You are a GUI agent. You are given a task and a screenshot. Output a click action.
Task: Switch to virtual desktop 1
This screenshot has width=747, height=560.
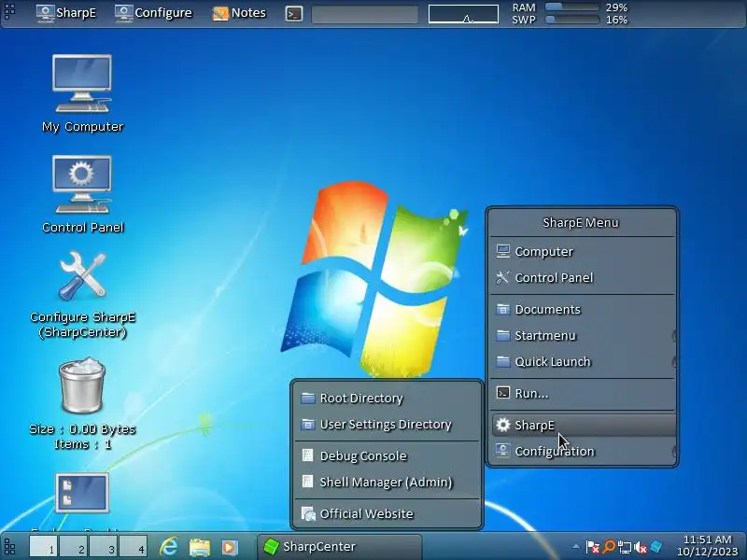click(43, 547)
